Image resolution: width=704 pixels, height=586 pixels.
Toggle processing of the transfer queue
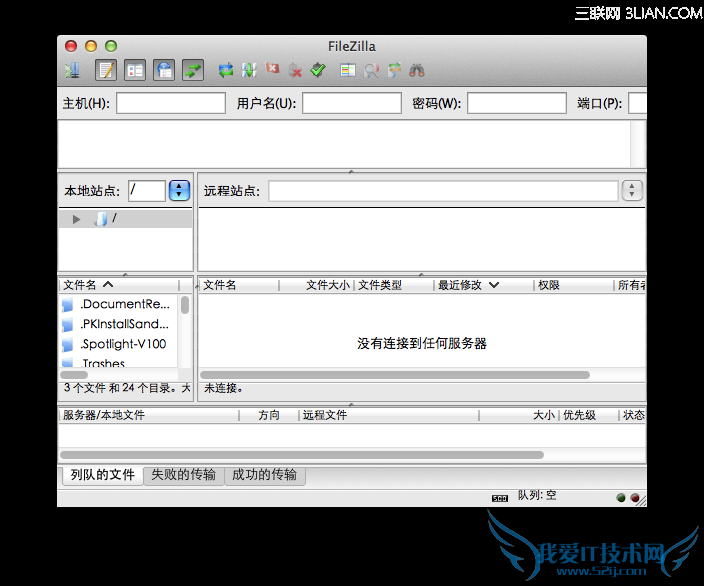pyautogui.click(x=249, y=70)
